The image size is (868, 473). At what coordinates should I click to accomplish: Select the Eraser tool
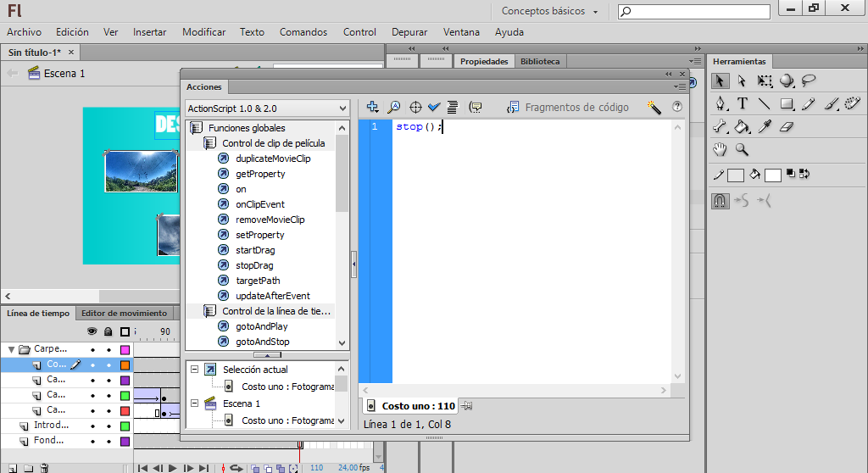coord(787,127)
